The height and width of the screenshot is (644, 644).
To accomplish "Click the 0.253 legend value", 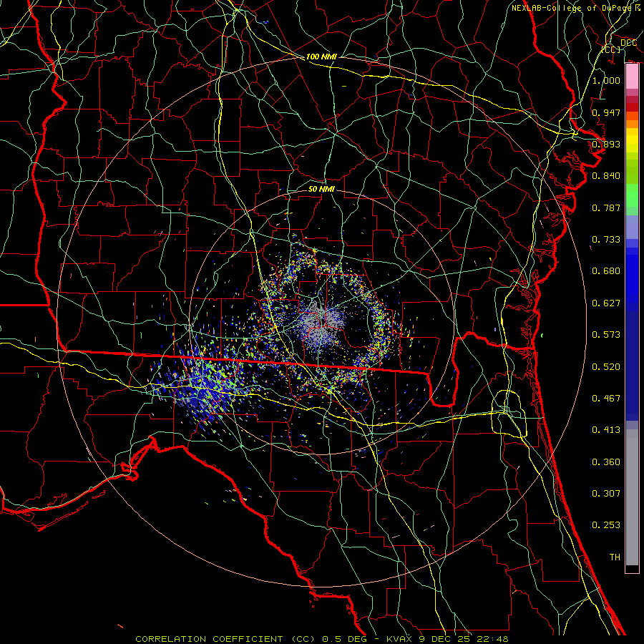I will pyautogui.click(x=606, y=525).
